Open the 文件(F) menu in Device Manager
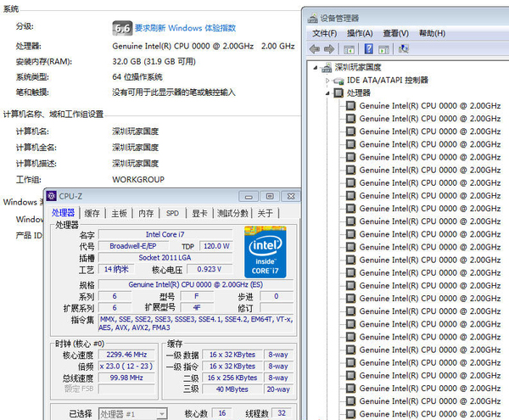This screenshot has width=509, height=420. (324, 33)
